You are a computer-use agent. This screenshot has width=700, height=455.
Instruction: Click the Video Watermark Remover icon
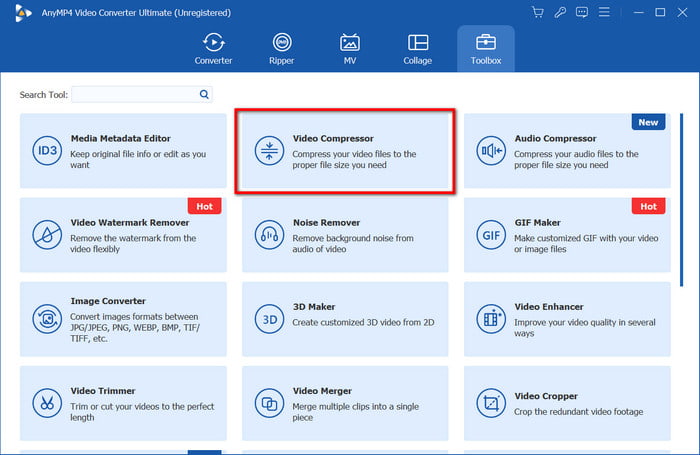pos(47,235)
